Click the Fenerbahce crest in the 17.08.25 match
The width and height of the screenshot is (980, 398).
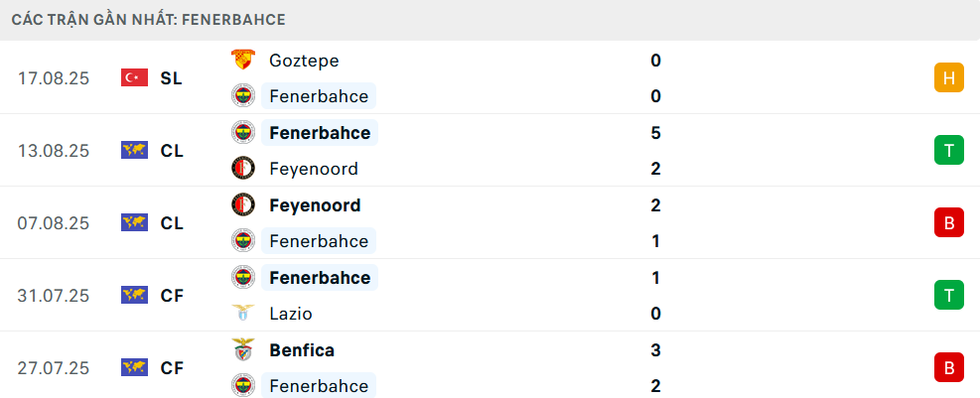(242, 96)
